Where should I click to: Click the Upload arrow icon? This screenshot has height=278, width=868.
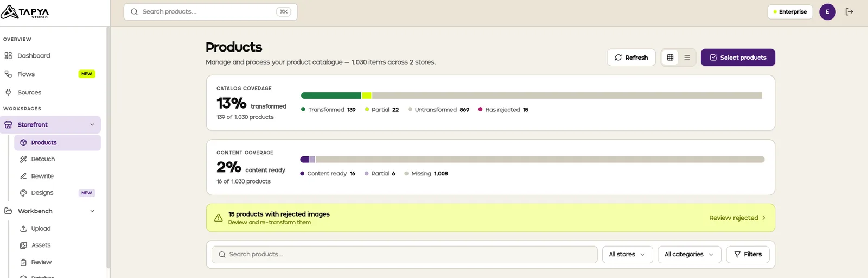click(x=23, y=229)
